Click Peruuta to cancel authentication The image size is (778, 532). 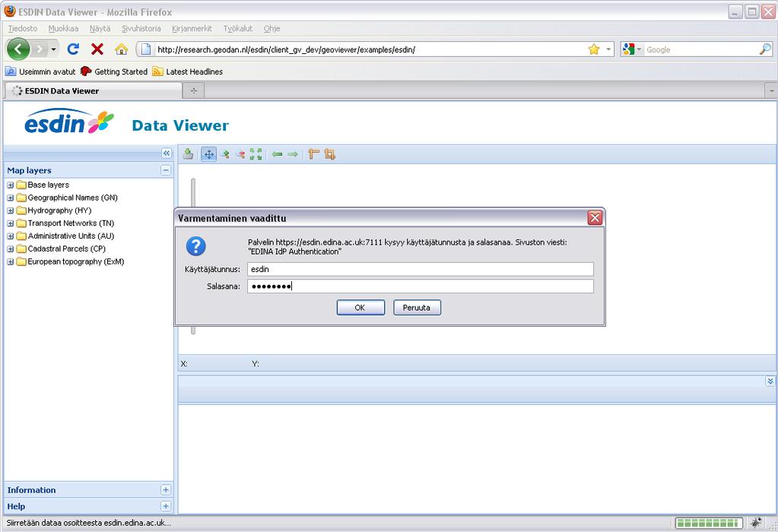click(417, 307)
